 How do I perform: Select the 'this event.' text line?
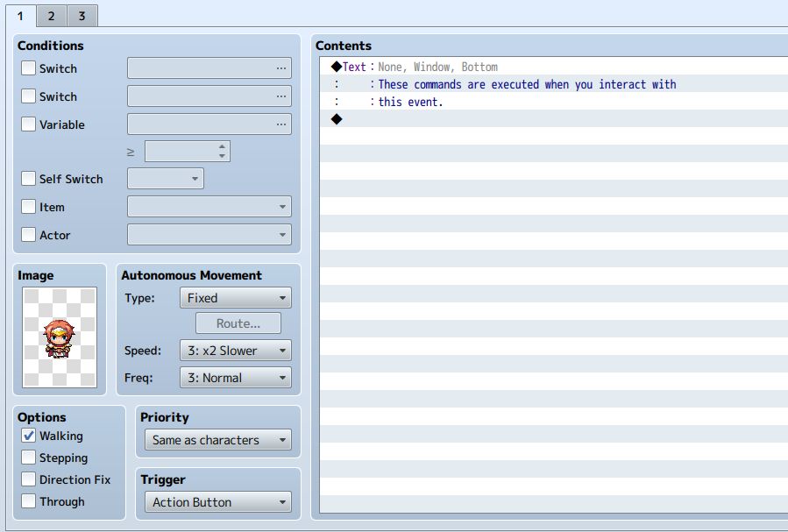tap(554, 102)
